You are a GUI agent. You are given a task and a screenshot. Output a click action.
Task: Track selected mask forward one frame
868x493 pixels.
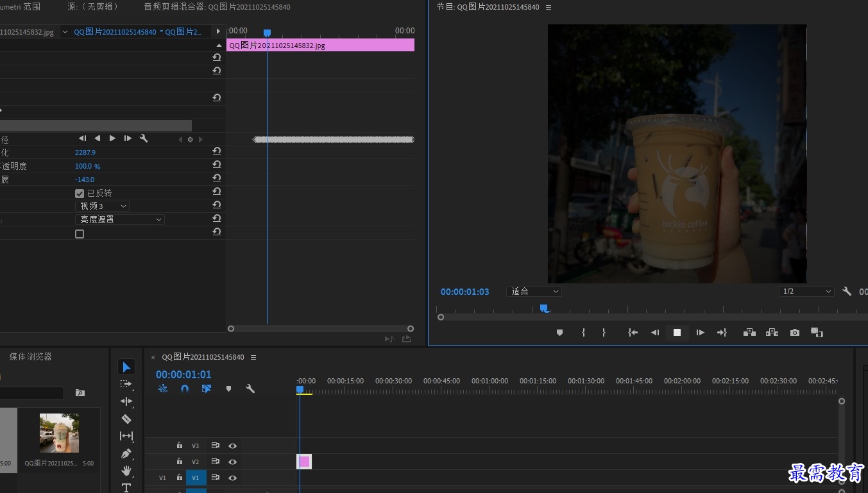click(x=128, y=138)
